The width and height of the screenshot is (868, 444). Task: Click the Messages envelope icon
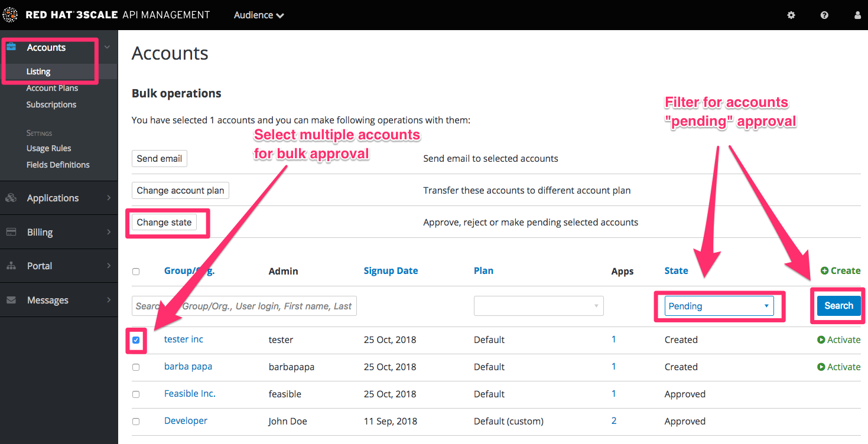tap(11, 300)
